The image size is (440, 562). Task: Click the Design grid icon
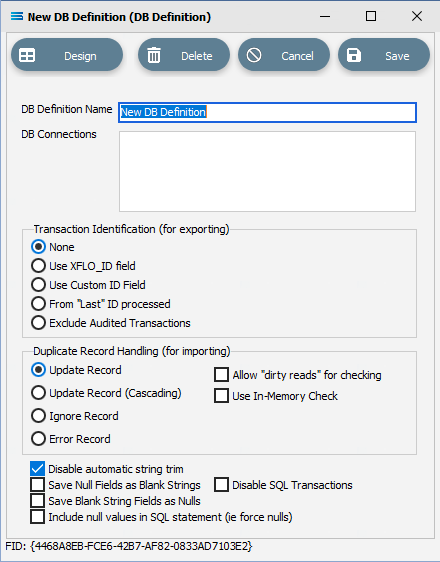pos(27,56)
